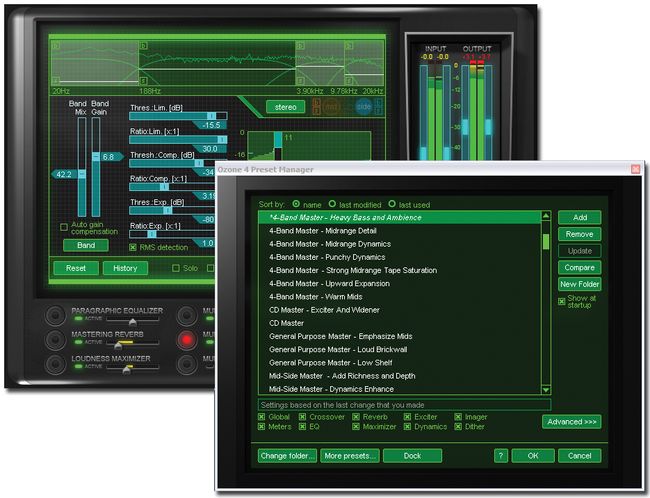Screen dimensions: 650x498
Task: Click preset list scroll up arrow
Action: [x=546, y=216]
